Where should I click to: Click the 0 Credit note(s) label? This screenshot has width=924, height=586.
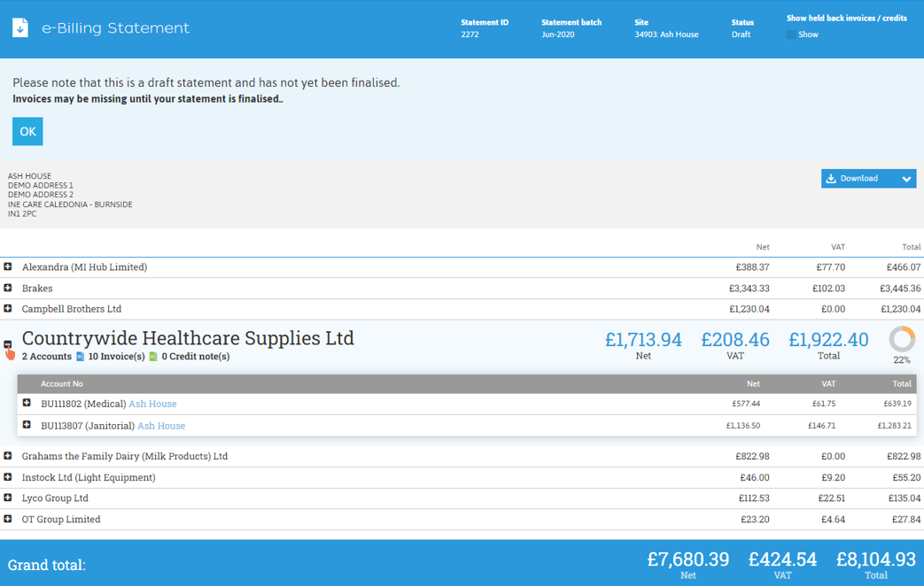(x=196, y=357)
